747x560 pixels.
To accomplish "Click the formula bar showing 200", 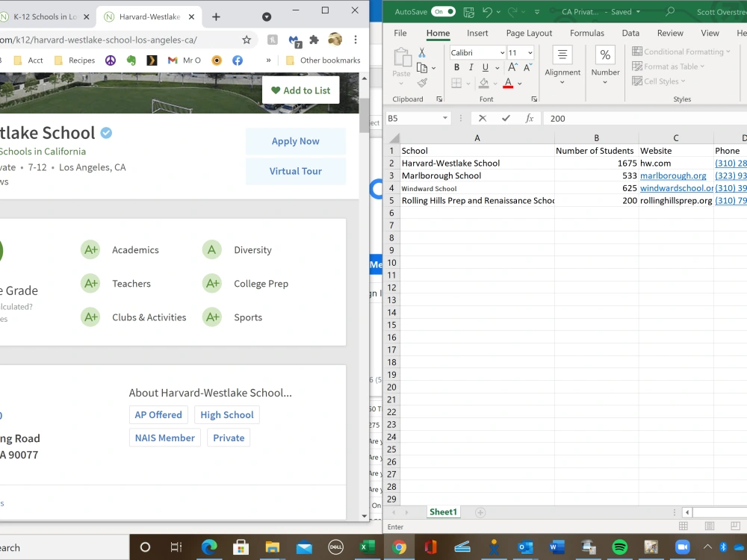I will coord(645,118).
